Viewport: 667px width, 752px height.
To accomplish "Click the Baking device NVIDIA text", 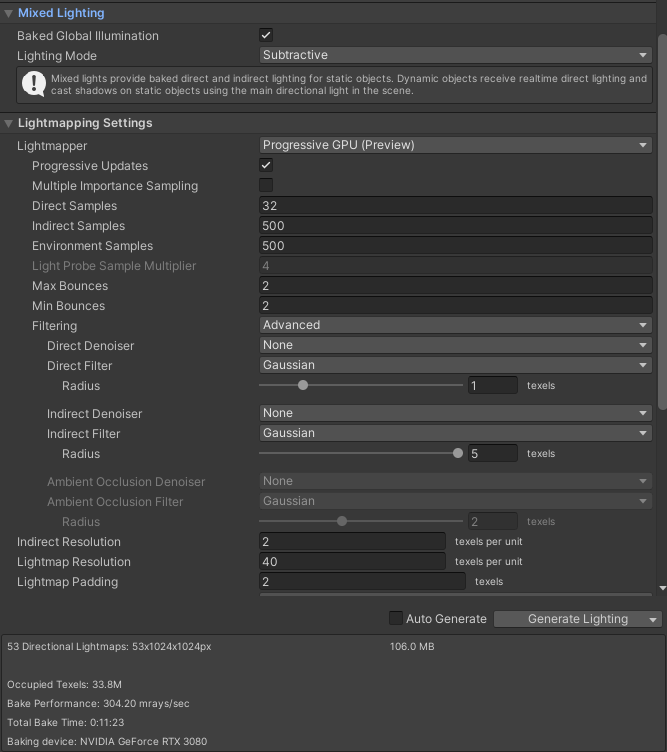I will coord(107,741).
